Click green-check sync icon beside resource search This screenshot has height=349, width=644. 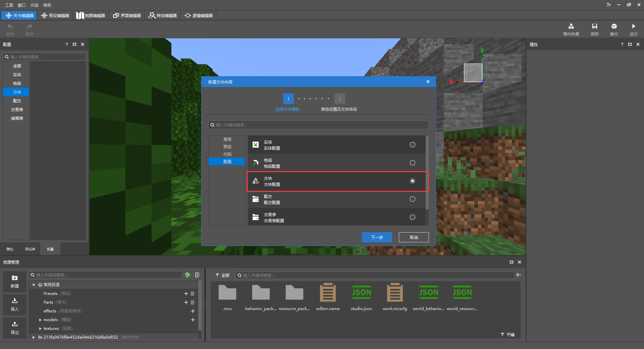[x=188, y=275]
